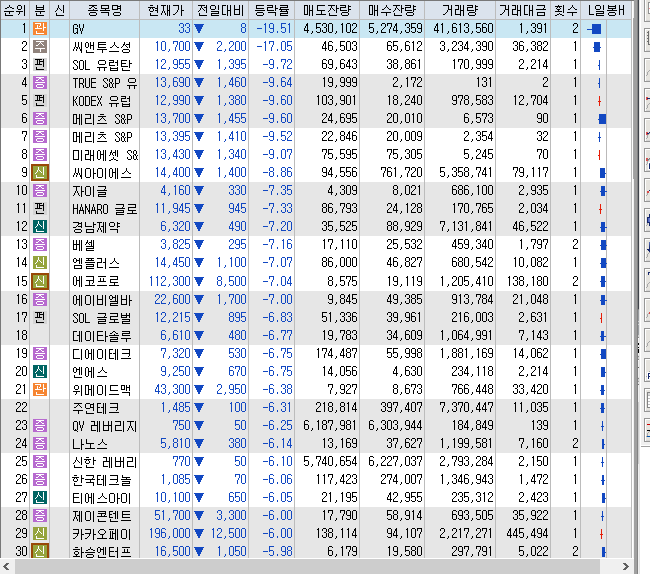Select stock name QV 레버리지
The image size is (650, 574).
click(x=105, y=426)
